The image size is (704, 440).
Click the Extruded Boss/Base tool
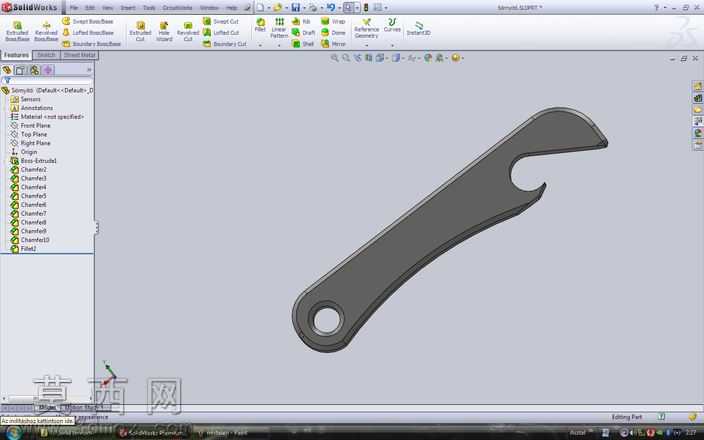[x=17, y=31]
